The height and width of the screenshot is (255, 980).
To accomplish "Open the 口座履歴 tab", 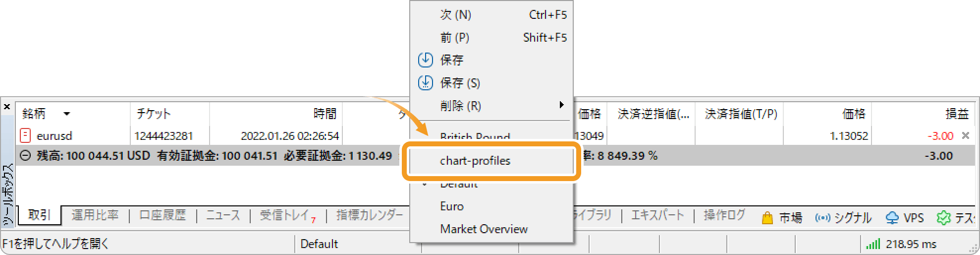I will pyautogui.click(x=163, y=215).
